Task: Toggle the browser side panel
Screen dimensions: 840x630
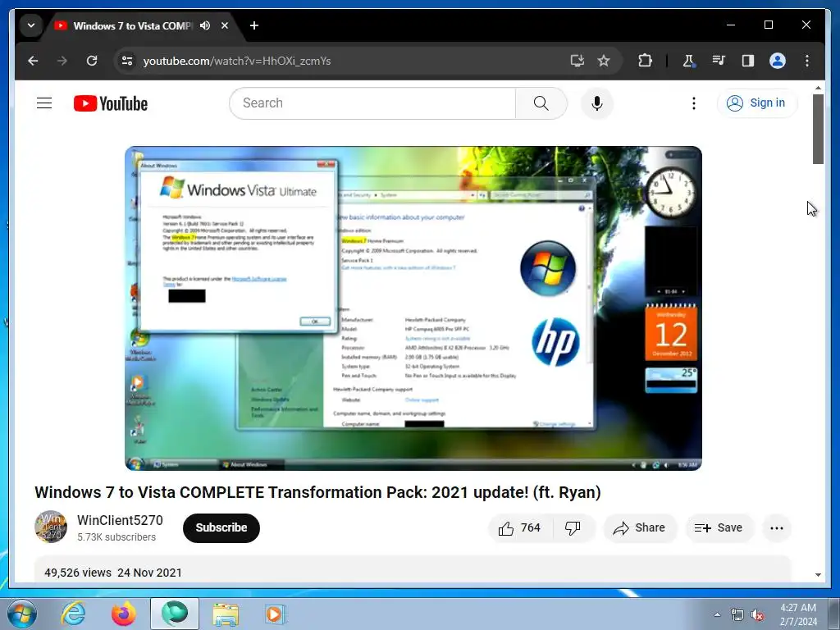Action: 748,61
